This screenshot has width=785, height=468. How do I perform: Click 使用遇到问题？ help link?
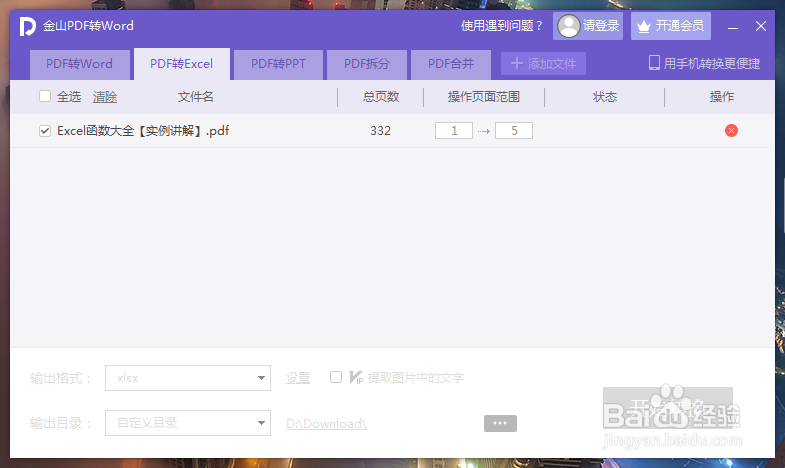tap(502, 26)
